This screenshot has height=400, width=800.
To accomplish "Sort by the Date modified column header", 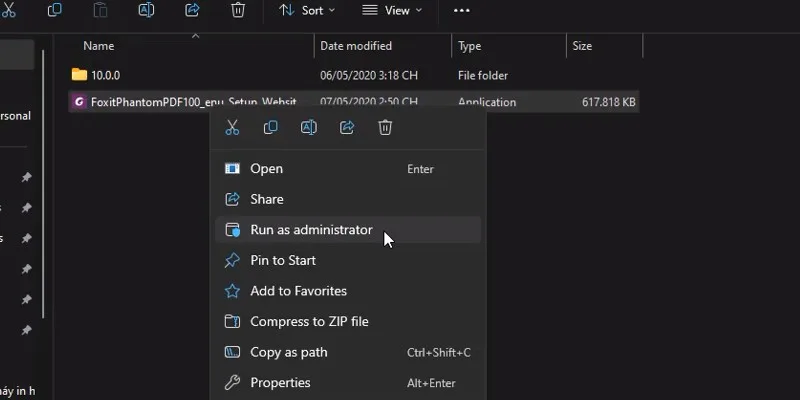I will [355, 46].
